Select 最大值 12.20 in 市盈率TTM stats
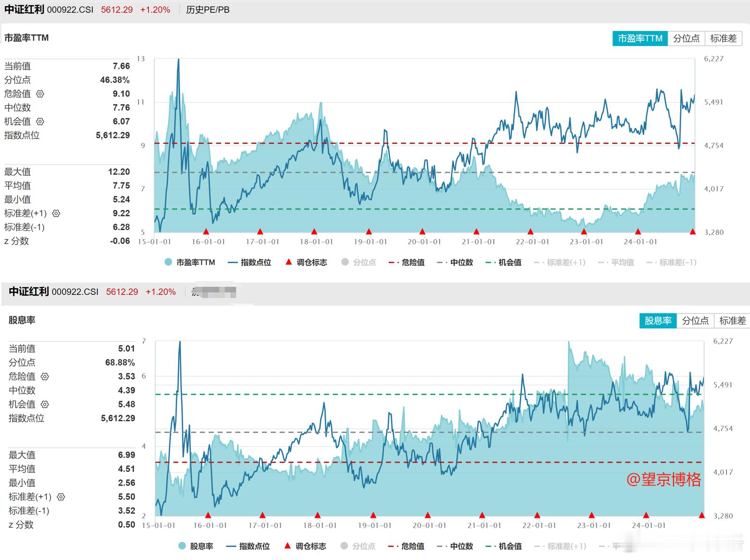 point(119,172)
